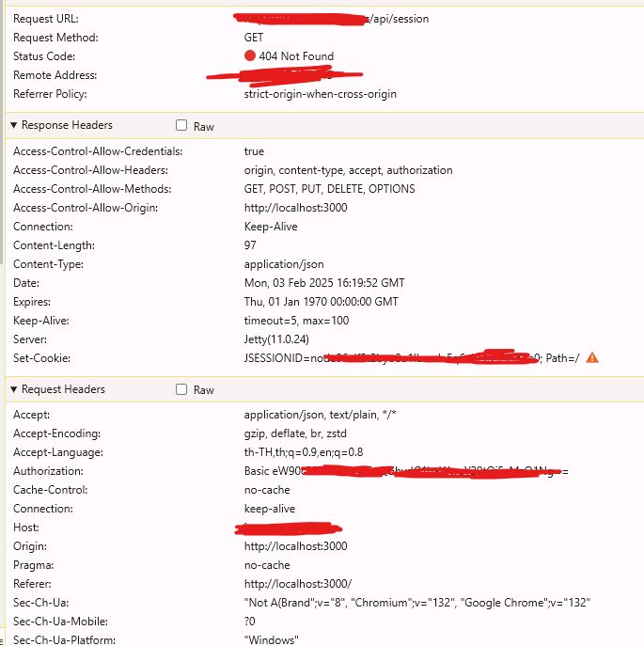Click the red 404 status dot
This screenshot has width=644, height=646.
(x=250, y=56)
